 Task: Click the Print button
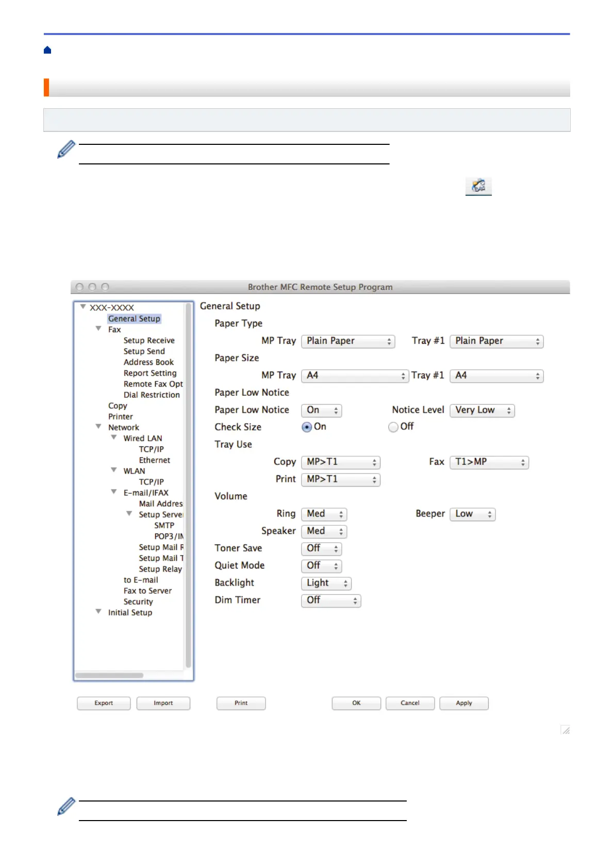241,703
